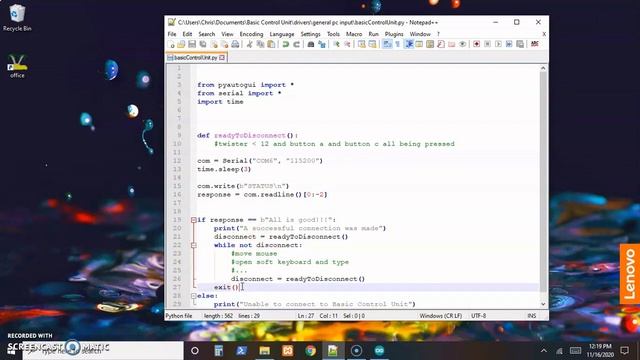The width and height of the screenshot is (640, 360).
Task: Open the Search menu
Action: tap(207, 34)
